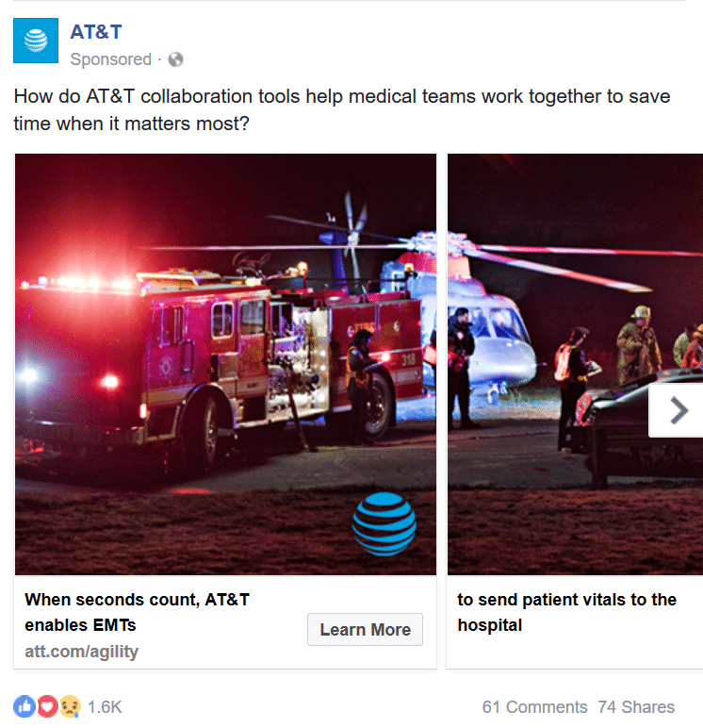Click the Sponsored label

pyautogui.click(x=110, y=59)
